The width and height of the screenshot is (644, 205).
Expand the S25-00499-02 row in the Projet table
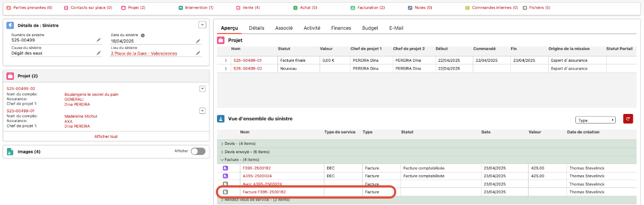225,68
